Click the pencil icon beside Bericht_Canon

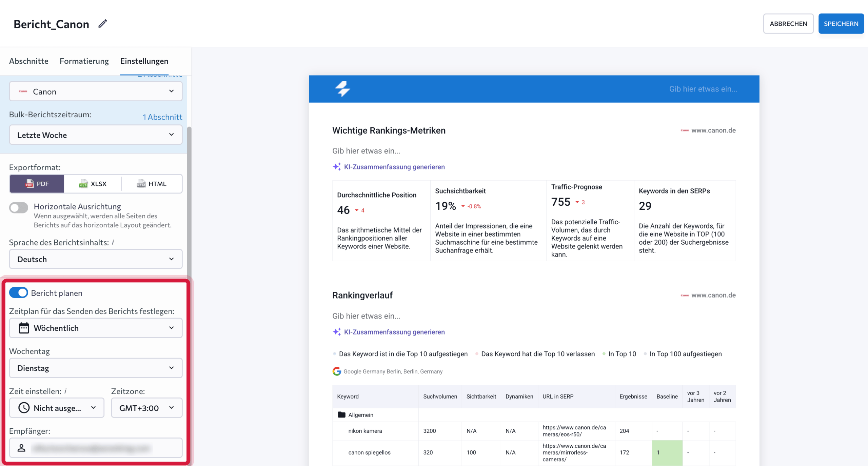click(102, 24)
